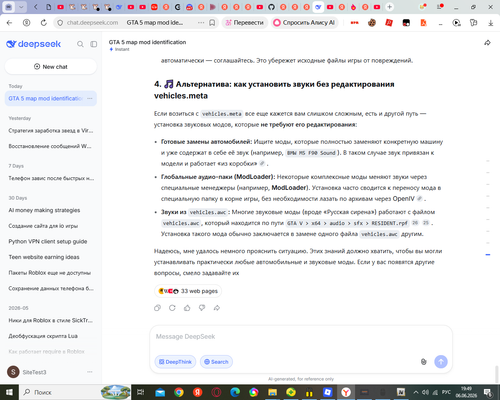Dislike the response with thumbs down

point(202,308)
